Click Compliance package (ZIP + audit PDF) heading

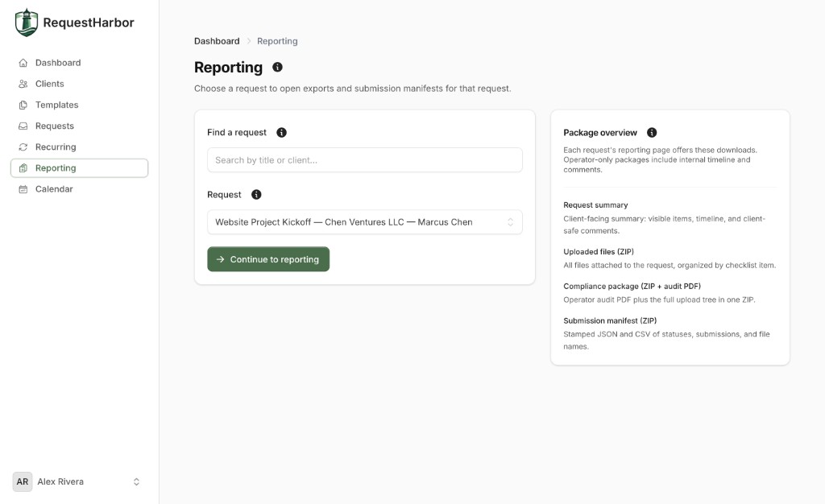632,287
